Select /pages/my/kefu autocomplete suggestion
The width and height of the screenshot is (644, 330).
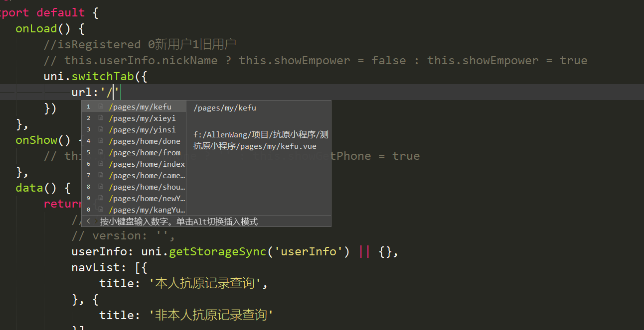(x=134, y=107)
